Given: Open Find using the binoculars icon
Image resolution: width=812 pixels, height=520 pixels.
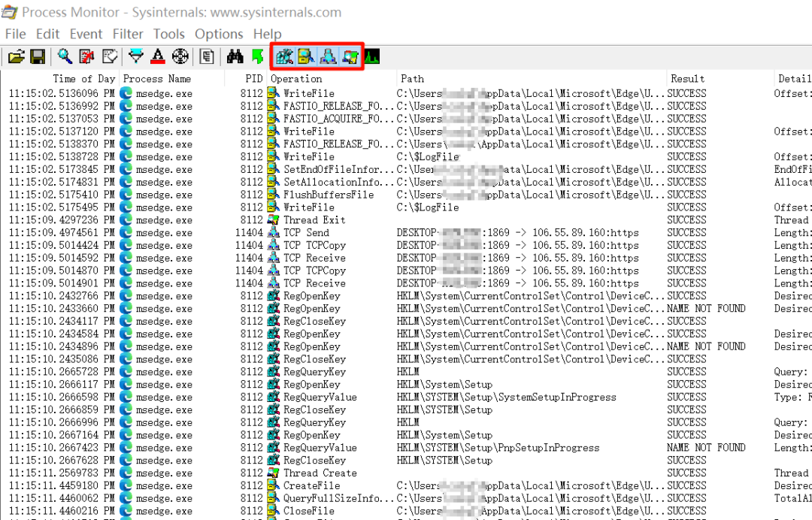Looking at the screenshot, I should tap(235, 56).
